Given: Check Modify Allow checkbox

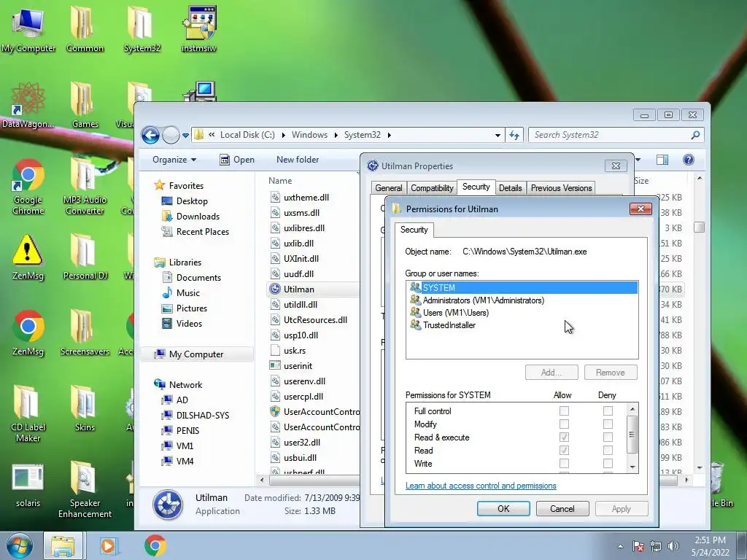Looking at the screenshot, I should tap(564, 424).
